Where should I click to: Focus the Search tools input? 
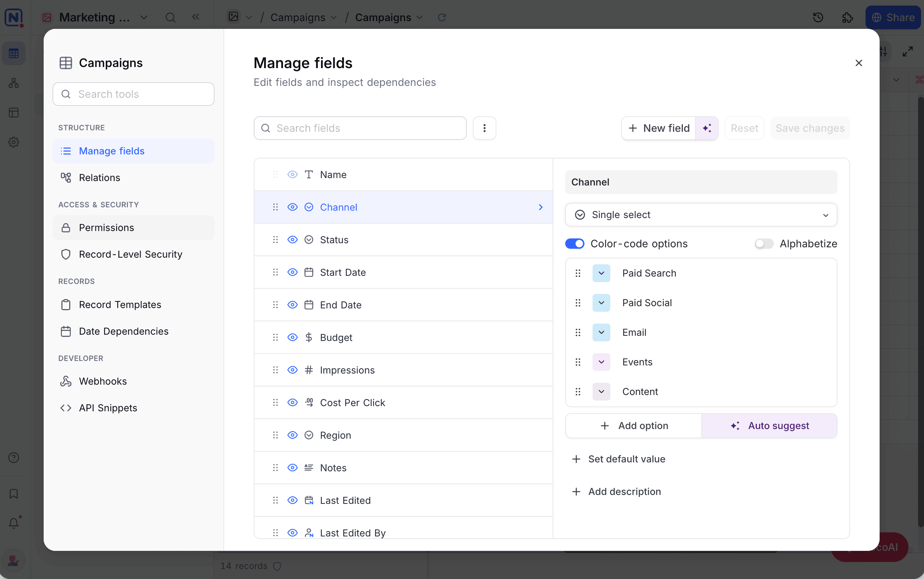pyautogui.click(x=133, y=94)
